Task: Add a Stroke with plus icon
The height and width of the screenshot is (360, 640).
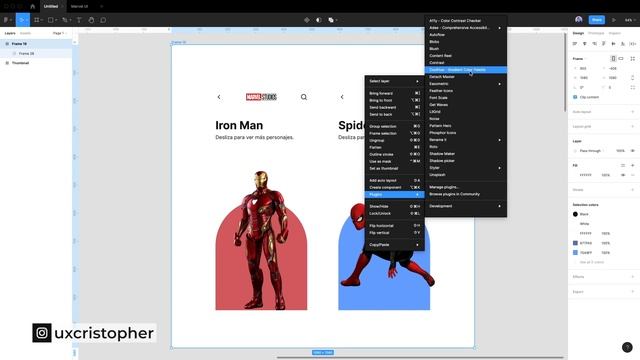Action: point(633,189)
